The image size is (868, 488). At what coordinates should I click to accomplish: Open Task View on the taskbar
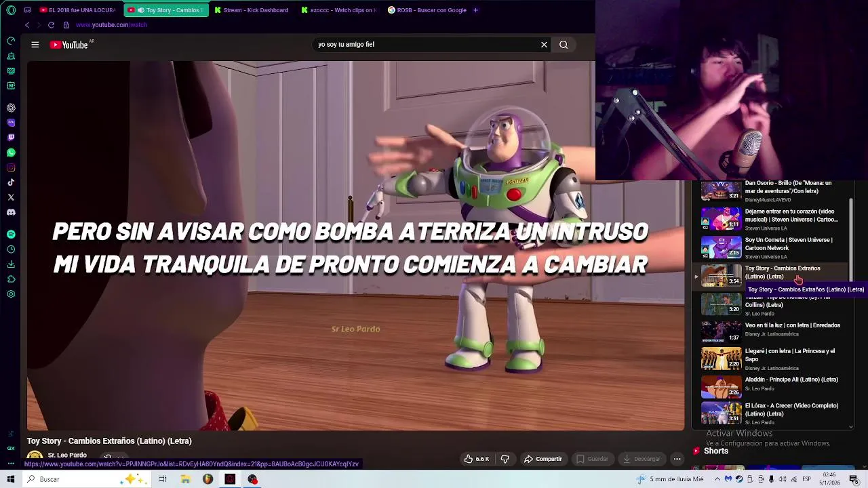163,479
